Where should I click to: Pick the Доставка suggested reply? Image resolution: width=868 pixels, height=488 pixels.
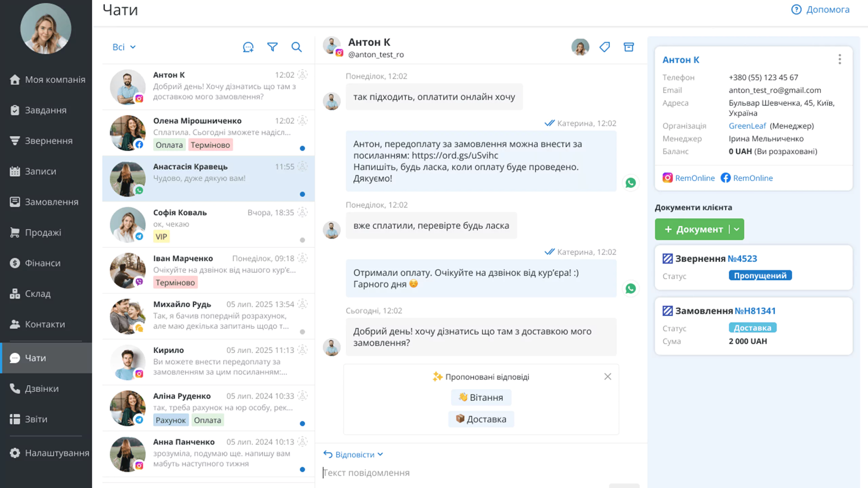point(481,419)
